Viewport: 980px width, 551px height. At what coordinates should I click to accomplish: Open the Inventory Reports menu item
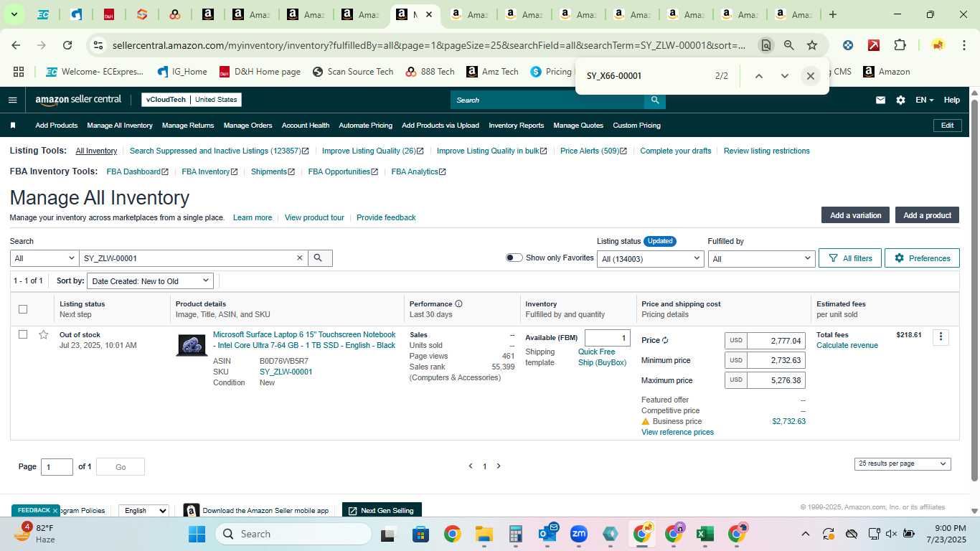(517, 126)
